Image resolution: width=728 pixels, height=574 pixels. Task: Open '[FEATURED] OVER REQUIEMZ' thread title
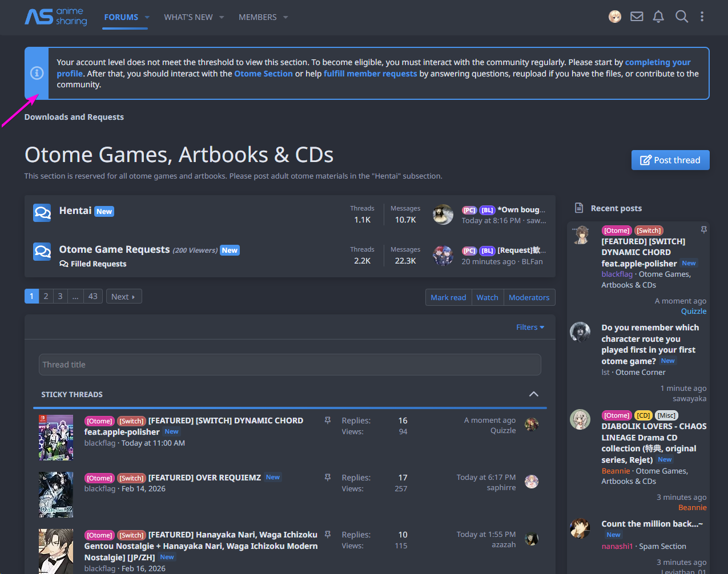pos(204,478)
